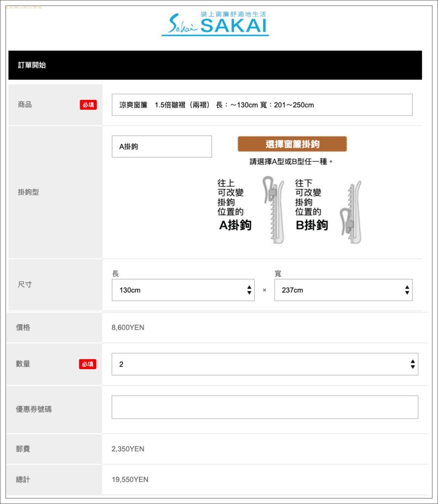Click the 掛鉤型 row label
The image size is (438, 504).
(28, 192)
